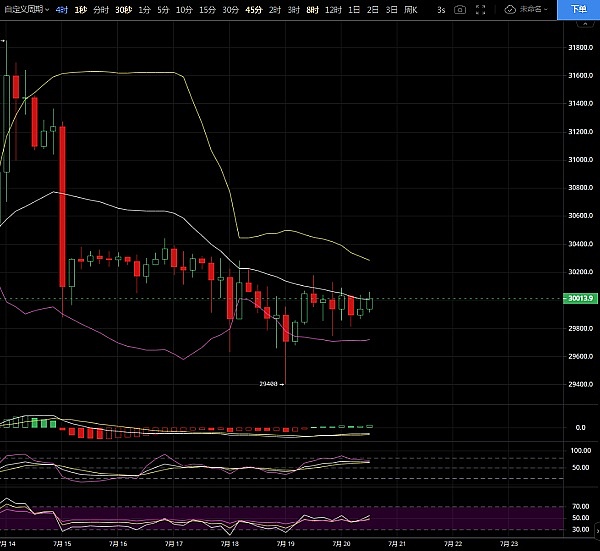Viewport: 600px width, 551px height.
Task: Click the camera screenshot icon
Action: pyautogui.click(x=460, y=9)
